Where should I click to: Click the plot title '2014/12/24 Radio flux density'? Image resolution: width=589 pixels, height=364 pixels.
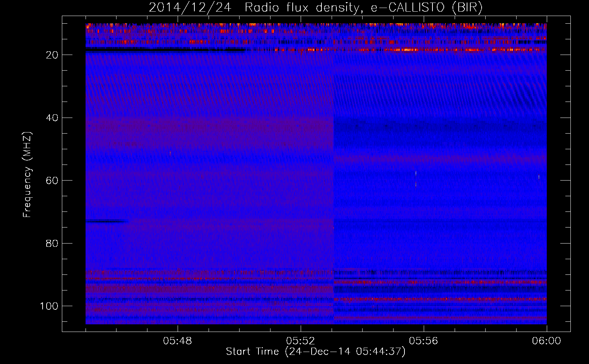click(x=315, y=8)
